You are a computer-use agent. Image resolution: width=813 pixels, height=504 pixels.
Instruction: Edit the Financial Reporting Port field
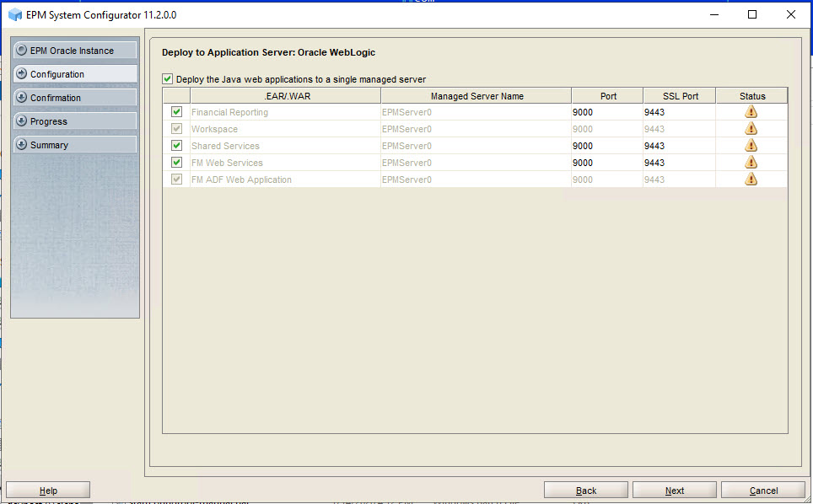[607, 112]
